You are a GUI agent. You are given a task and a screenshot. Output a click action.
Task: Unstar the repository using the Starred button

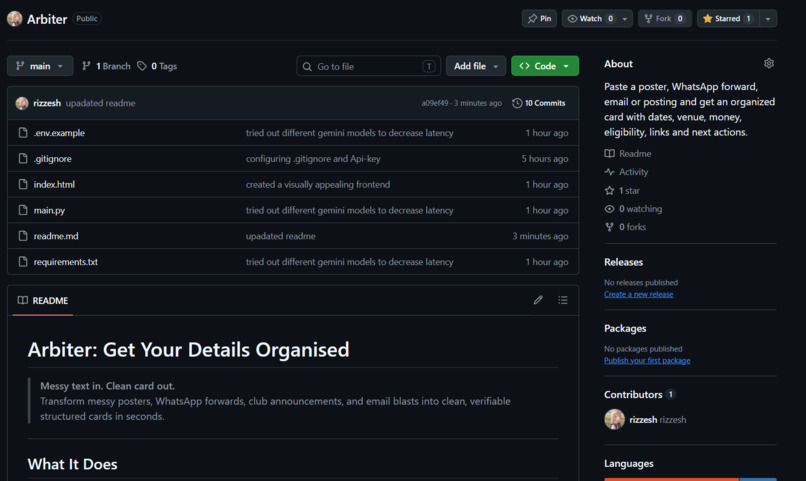pos(727,18)
